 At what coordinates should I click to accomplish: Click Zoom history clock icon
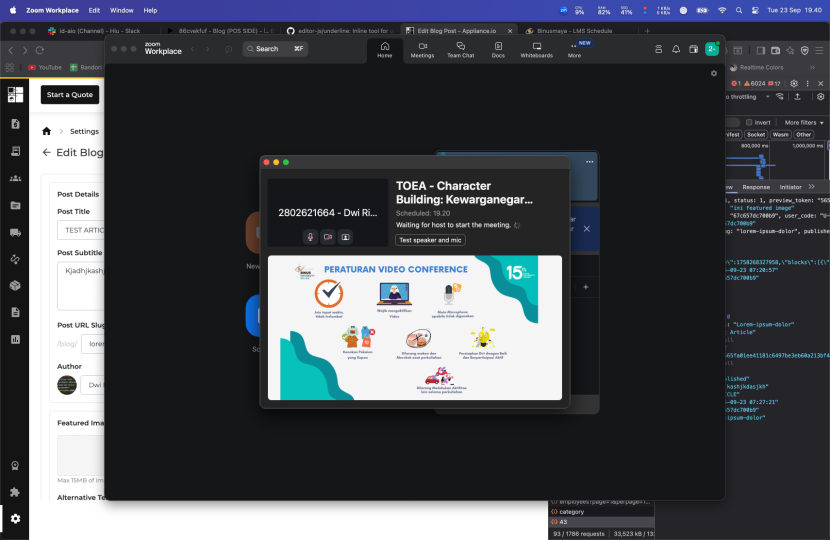228,49
